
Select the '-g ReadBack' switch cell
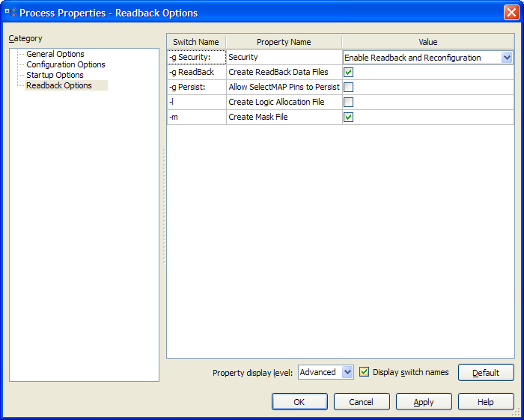click(x=196, y=72)
